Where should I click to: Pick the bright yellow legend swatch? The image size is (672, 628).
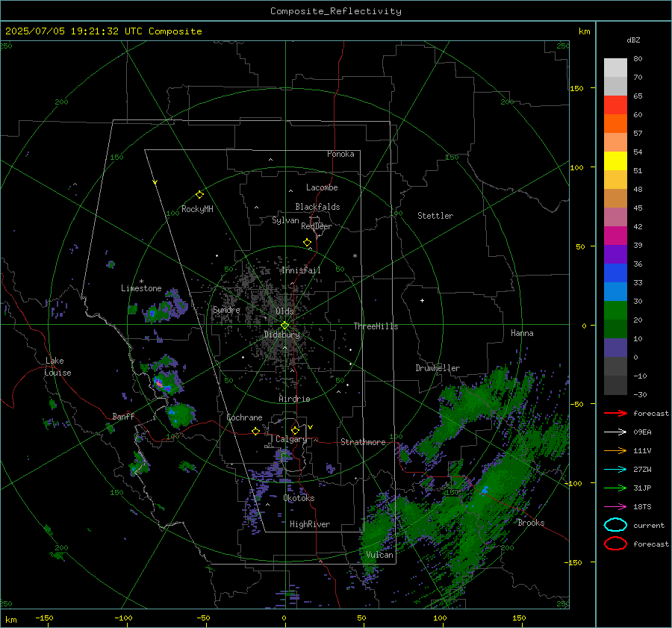615,161
